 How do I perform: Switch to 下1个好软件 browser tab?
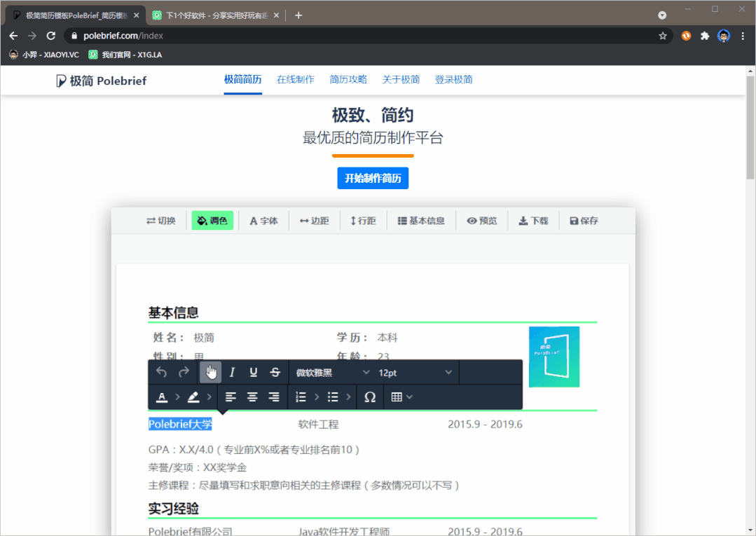(x=216, y=15)
